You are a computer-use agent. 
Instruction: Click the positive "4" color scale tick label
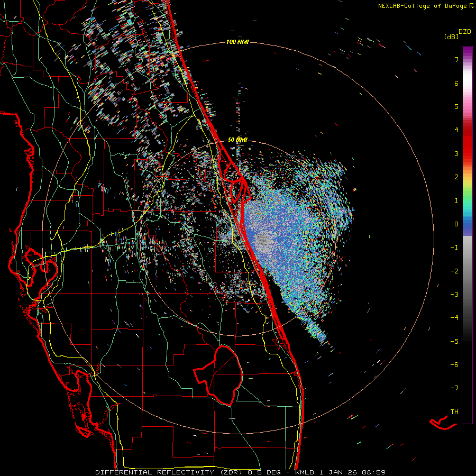point(456,130)
